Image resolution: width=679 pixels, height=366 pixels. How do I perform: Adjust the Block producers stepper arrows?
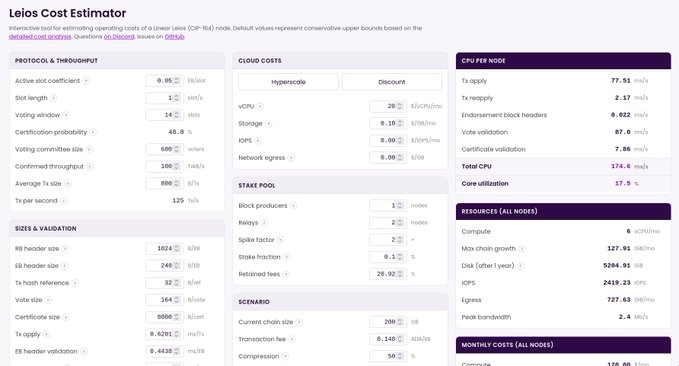click(x=400, y=206)
